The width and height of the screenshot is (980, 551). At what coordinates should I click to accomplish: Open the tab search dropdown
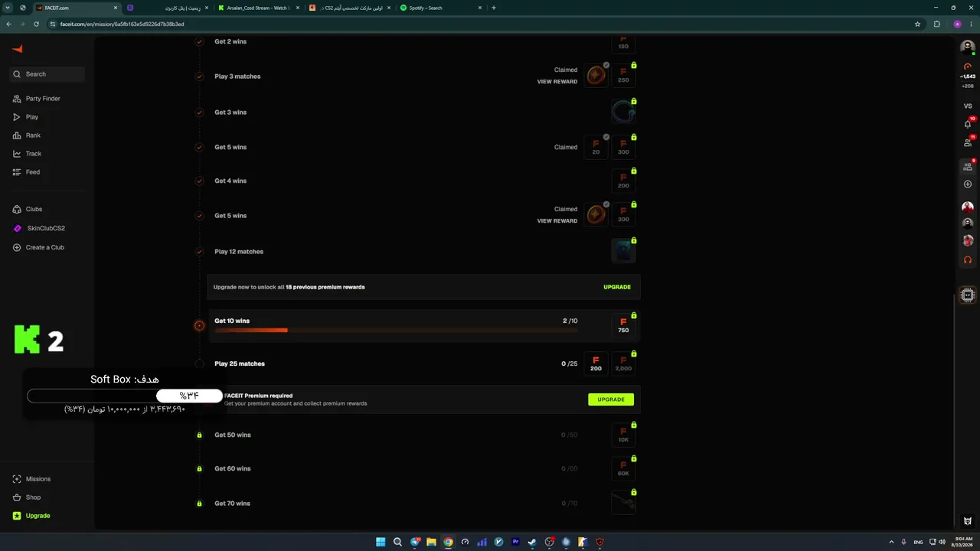click(x=8, y=8)
